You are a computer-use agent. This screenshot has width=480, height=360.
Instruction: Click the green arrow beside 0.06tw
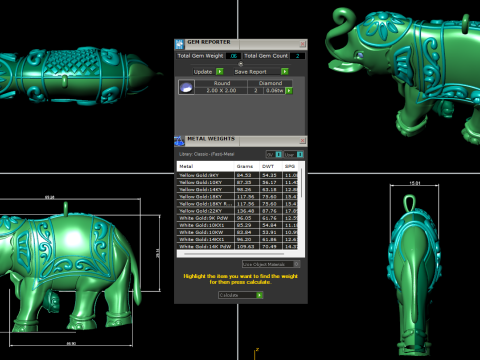(x=289, y=91)
